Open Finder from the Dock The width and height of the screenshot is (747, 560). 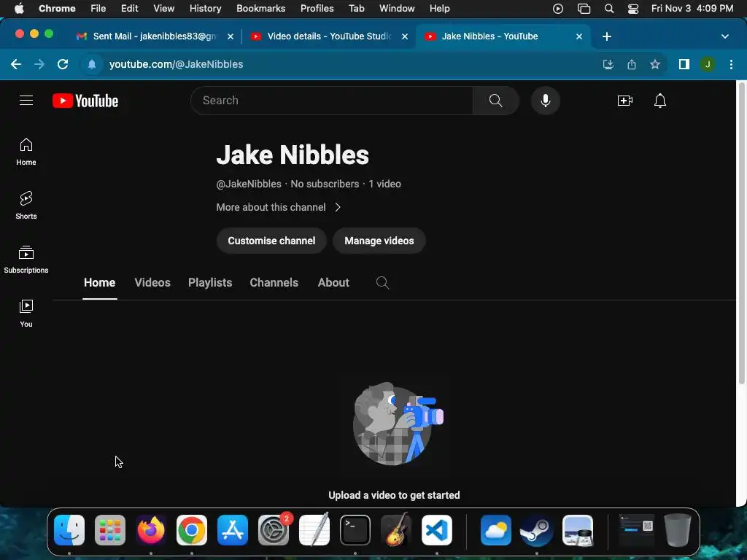(69, 530)
